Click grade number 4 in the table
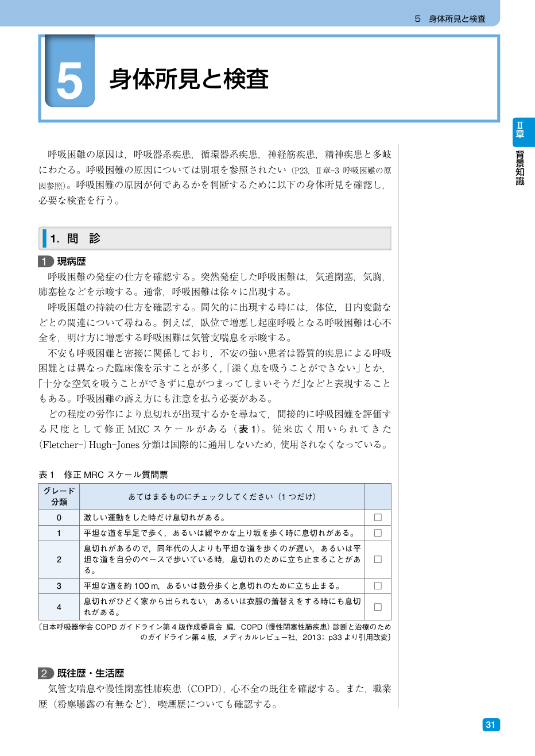Screen dimensions: 535x756 59,607
